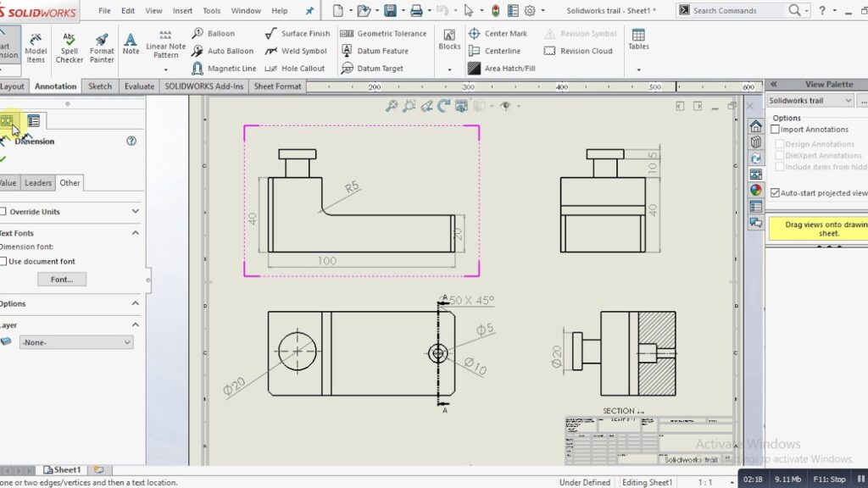This screenshot has width=868, height=488.
Task: Insert a Note annotation
Action: pyautogui.click(x=131, y=44)
